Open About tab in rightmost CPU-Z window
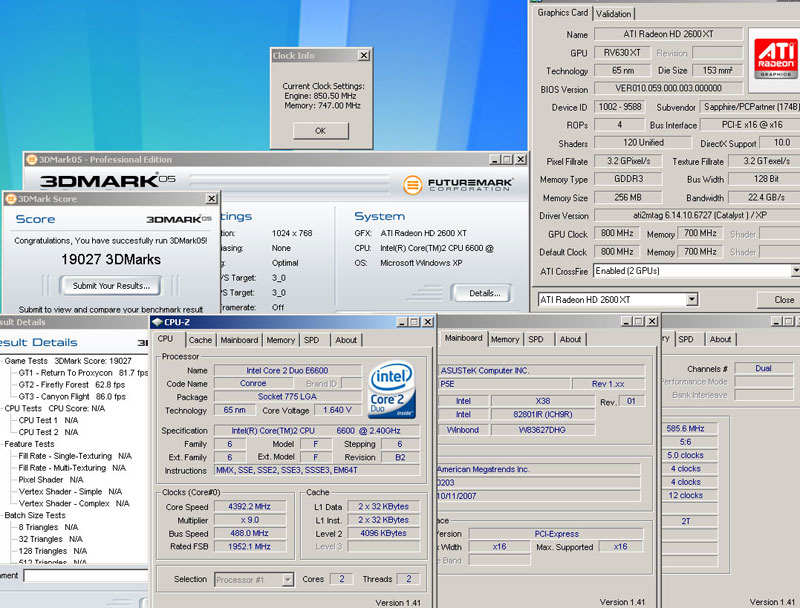The height and width of the screenshot is (608, 800). point(720,339)
